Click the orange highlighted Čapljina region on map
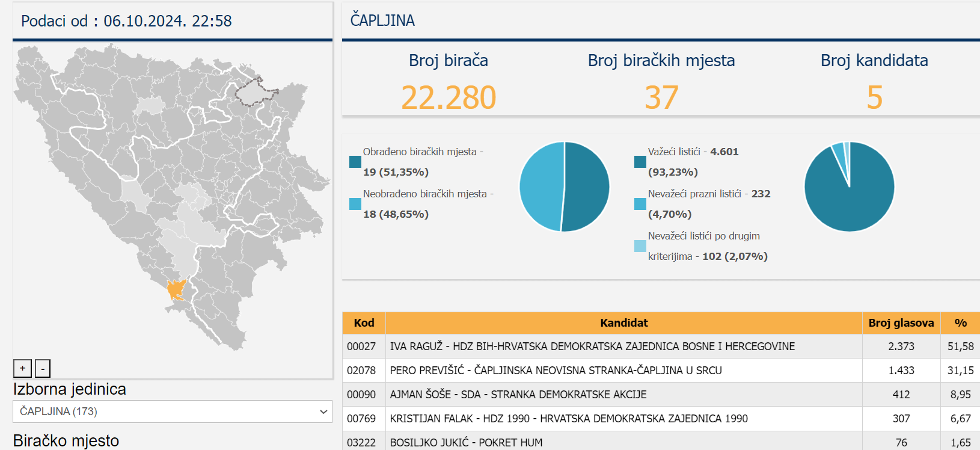 click(176, 289)
